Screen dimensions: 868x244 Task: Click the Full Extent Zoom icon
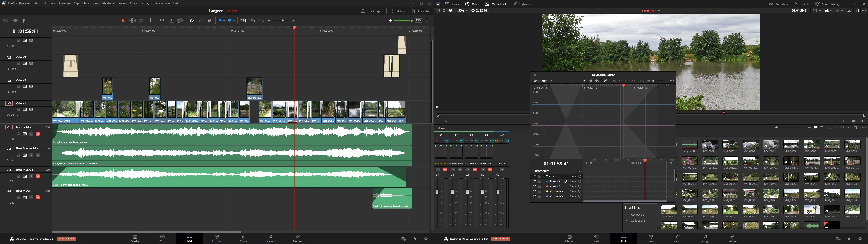[243, 21]
